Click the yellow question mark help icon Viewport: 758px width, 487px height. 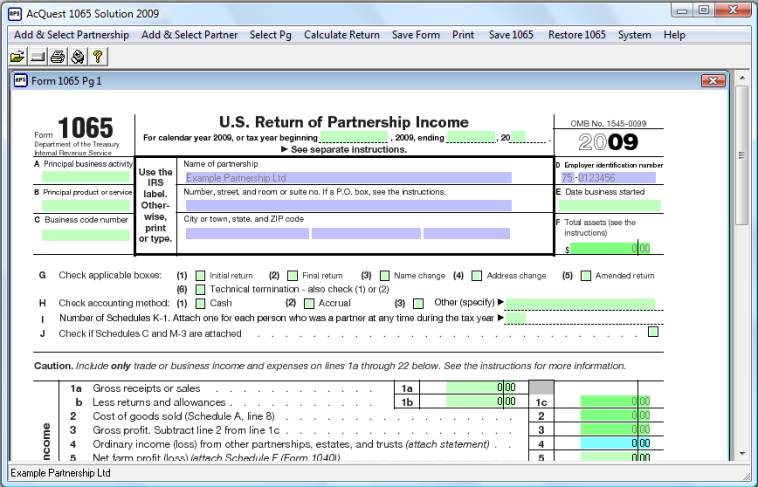point(97,57)
